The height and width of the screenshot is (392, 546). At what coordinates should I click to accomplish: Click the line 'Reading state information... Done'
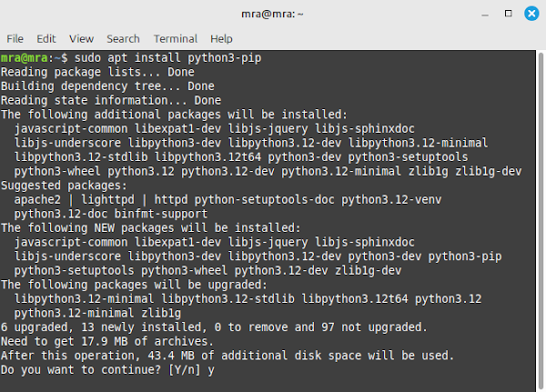111,100
